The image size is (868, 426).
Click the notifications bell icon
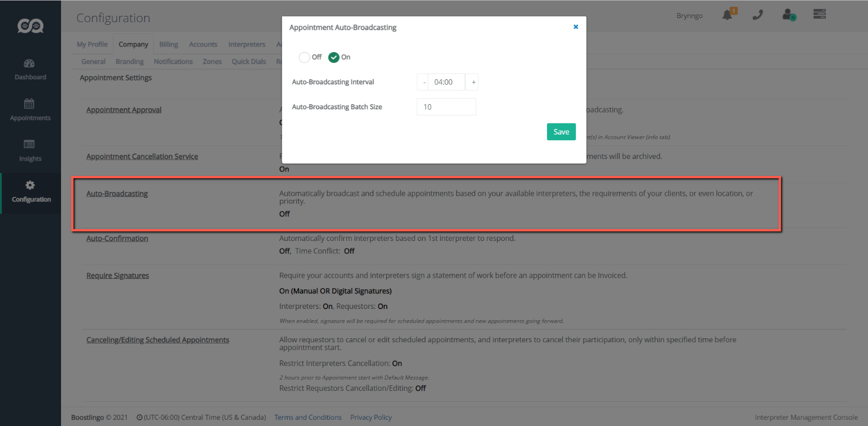[x=728, y=15]
